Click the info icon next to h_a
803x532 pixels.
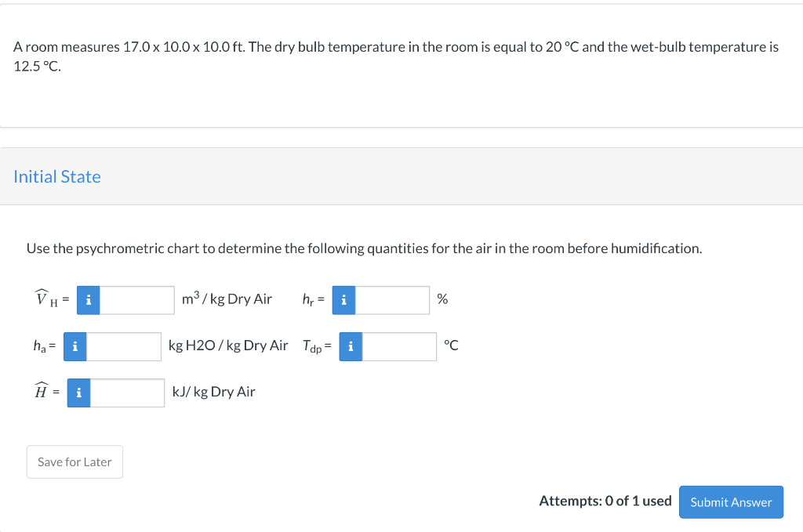(74, 346)
